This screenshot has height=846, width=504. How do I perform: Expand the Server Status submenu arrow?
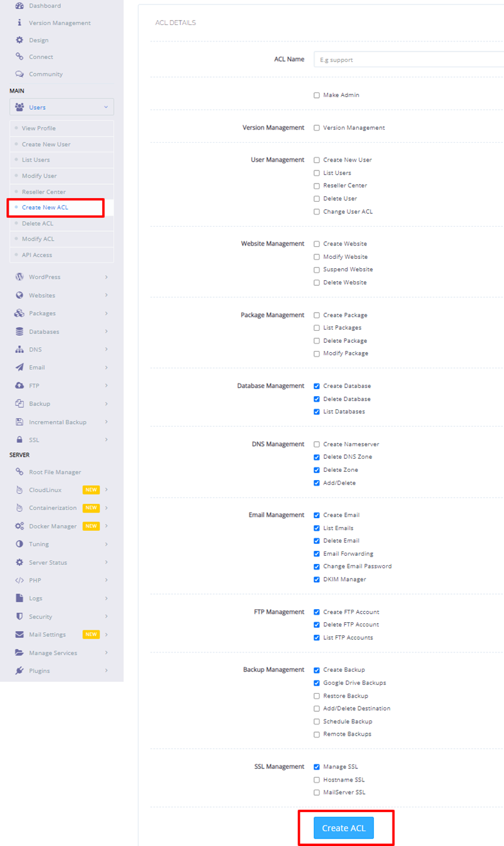point(106,562)
